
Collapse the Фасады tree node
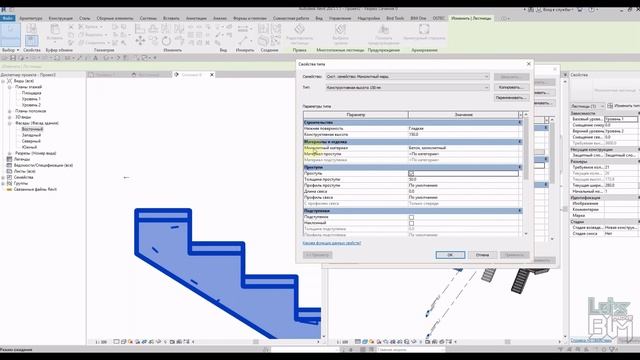click(9, 123)
